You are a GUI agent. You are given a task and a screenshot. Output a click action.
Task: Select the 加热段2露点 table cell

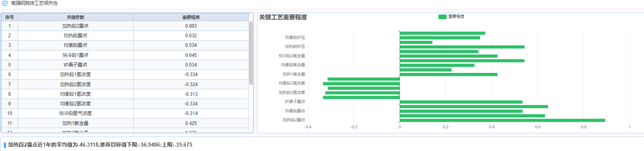coord(75,26)
